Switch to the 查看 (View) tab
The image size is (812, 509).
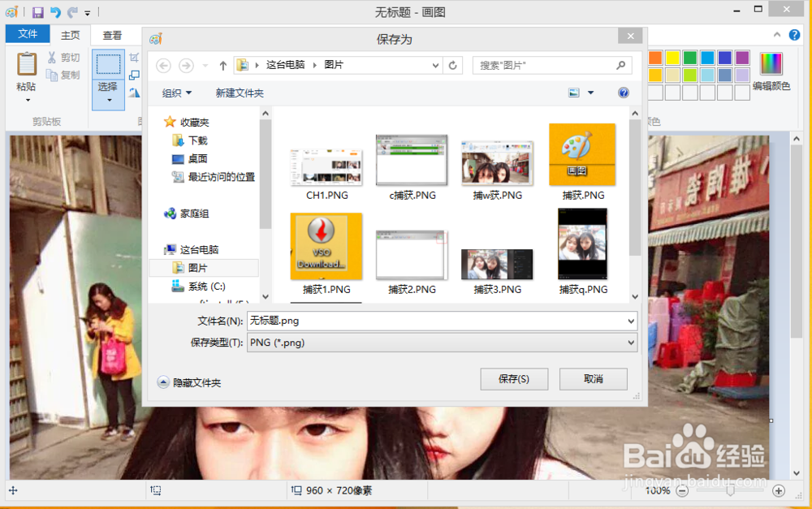point(113,35)
